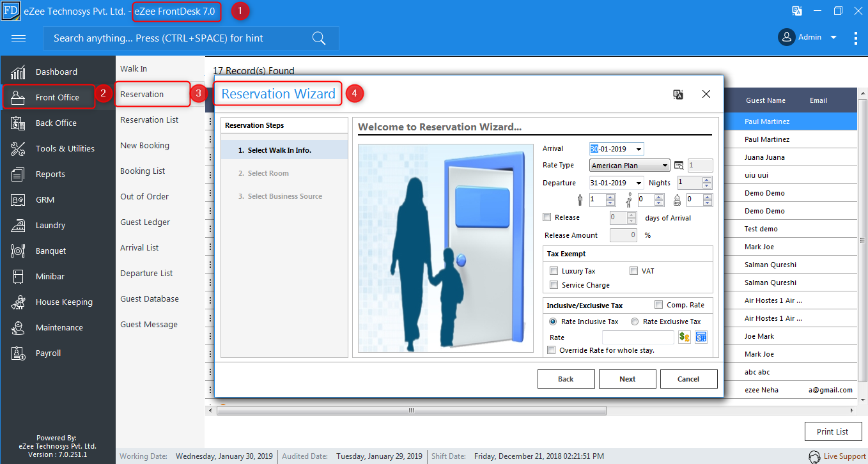
Task: Open Out of Order menu item
Action: coord(144,197)
